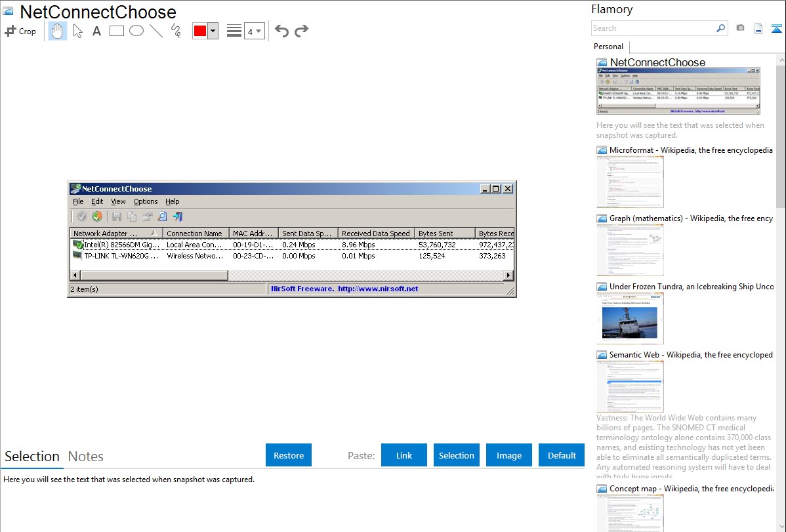786x532 pixels.
Task: Click the exit toolbar icon in NetConnectChoose
Action: 178,216
